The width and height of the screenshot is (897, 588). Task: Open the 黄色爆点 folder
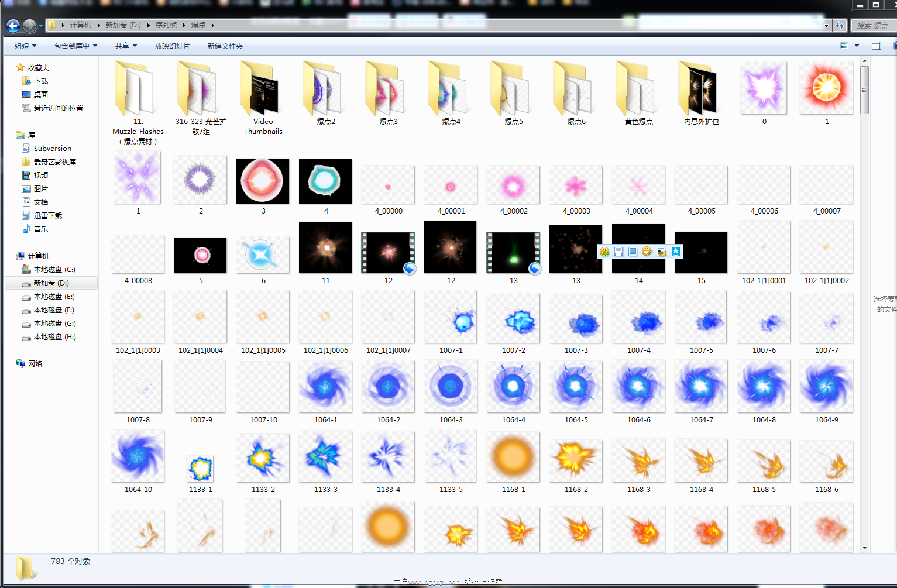[639, 93]
